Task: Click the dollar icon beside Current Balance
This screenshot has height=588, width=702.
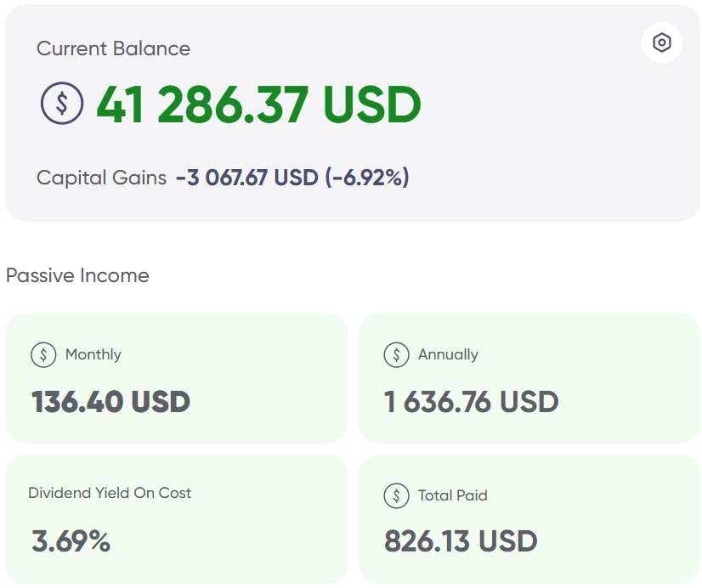Action: 62,103
